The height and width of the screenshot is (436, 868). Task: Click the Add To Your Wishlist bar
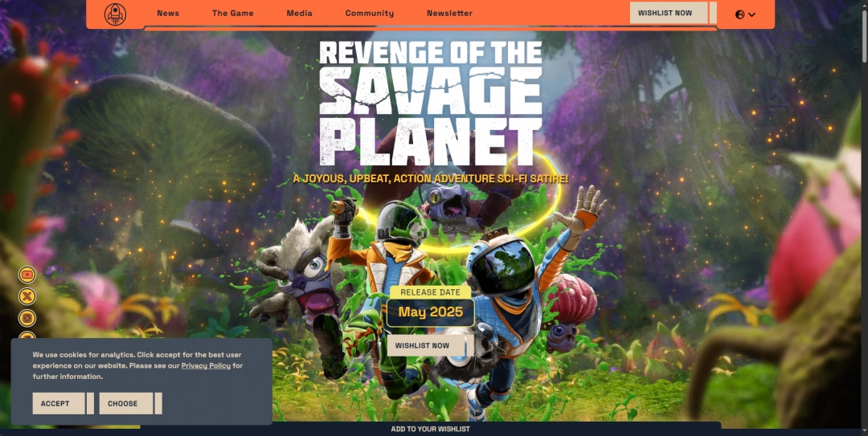coord(430,429)
